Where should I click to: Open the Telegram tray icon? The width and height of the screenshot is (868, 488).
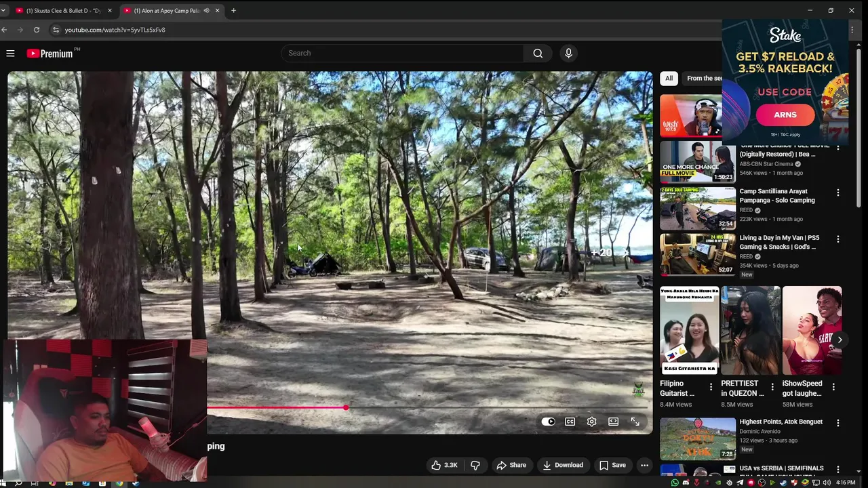pyautogui.click(x=740, y=483)
